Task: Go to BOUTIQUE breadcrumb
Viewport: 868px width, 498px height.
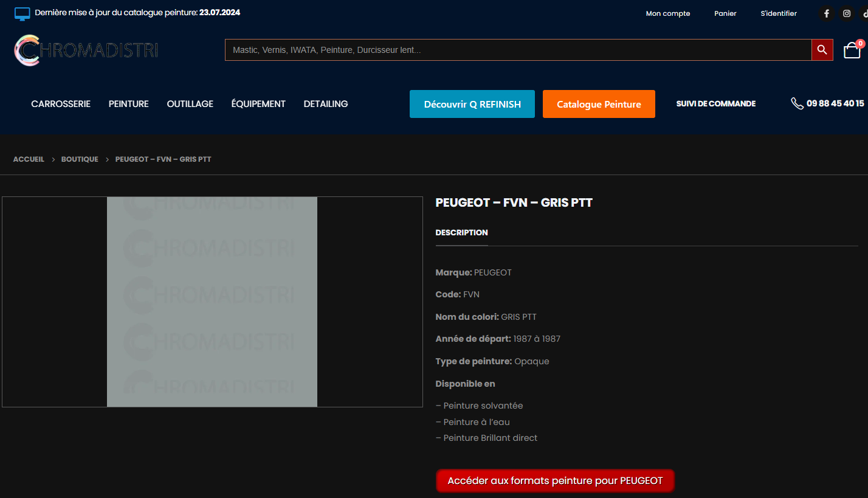Action: [80, 159]
